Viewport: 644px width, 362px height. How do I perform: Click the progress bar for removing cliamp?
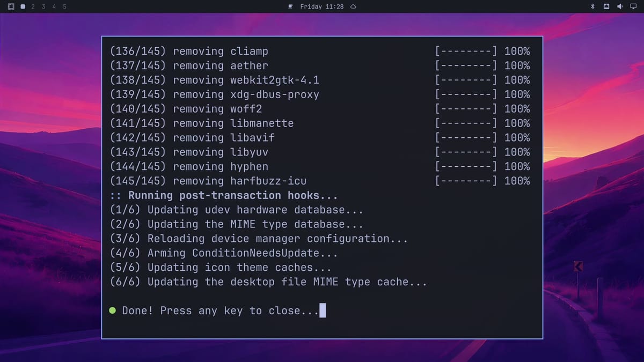(466, 51)
